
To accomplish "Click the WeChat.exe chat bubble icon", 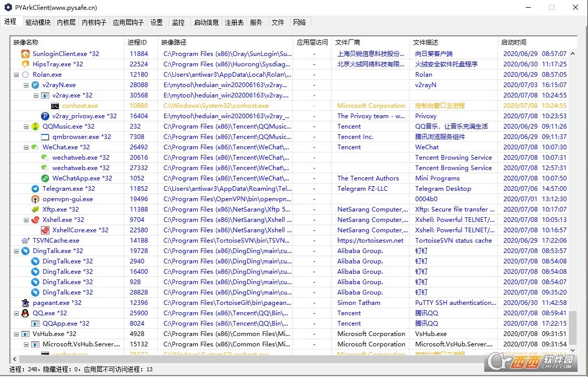I will coord(35,147).
